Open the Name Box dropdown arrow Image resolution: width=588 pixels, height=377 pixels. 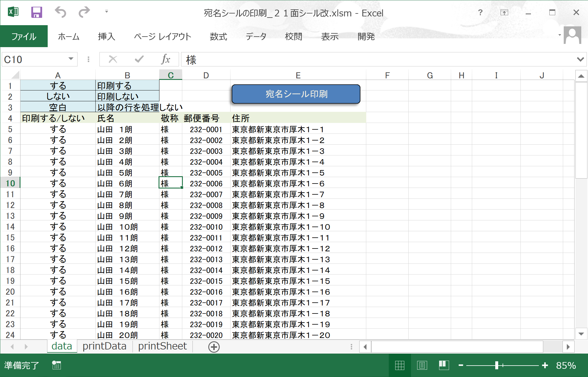point(71,59)
